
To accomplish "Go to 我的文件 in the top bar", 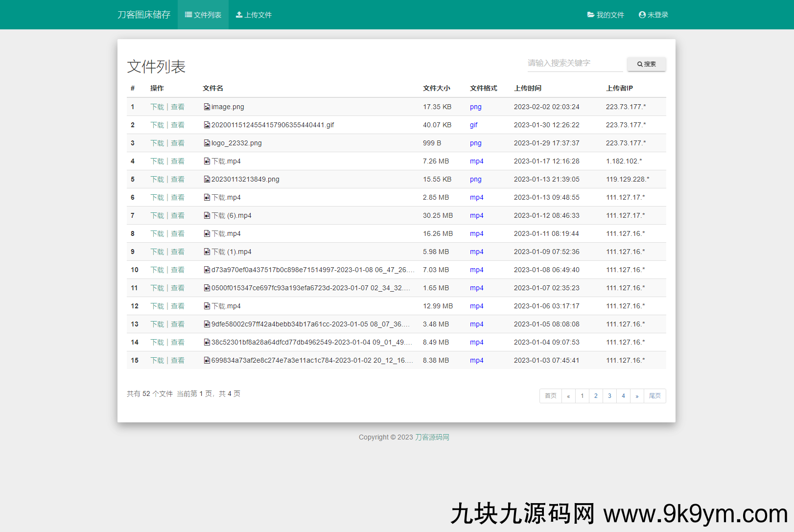I will [606, 15].
